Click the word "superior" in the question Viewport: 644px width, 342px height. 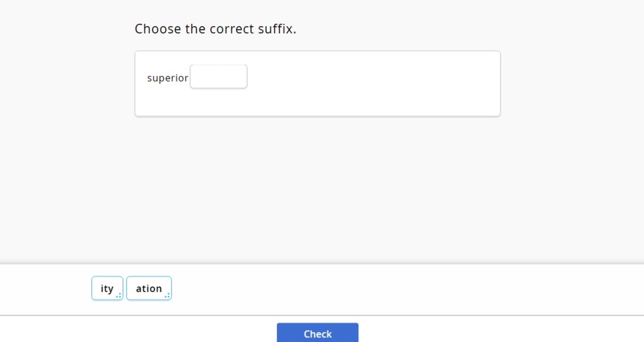(167, 78)
